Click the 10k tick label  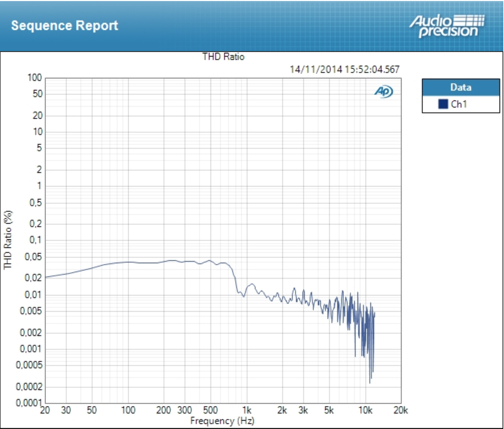pos(365,410)
